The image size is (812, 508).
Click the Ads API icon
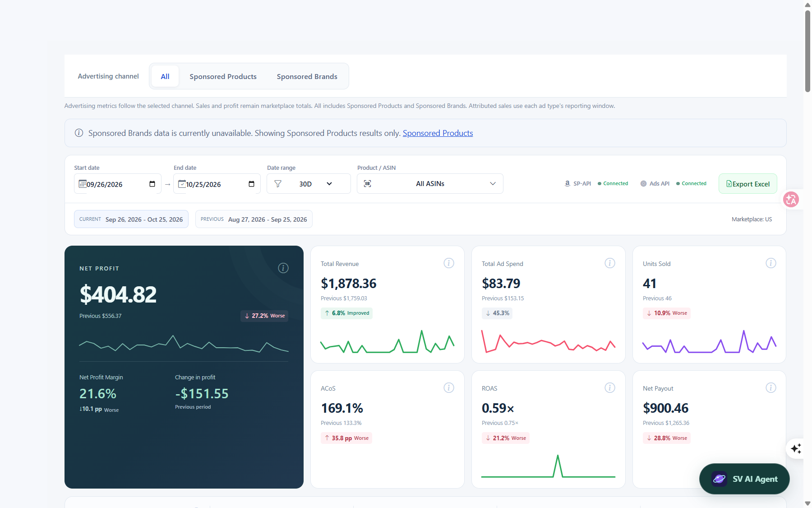coord(643,183)
